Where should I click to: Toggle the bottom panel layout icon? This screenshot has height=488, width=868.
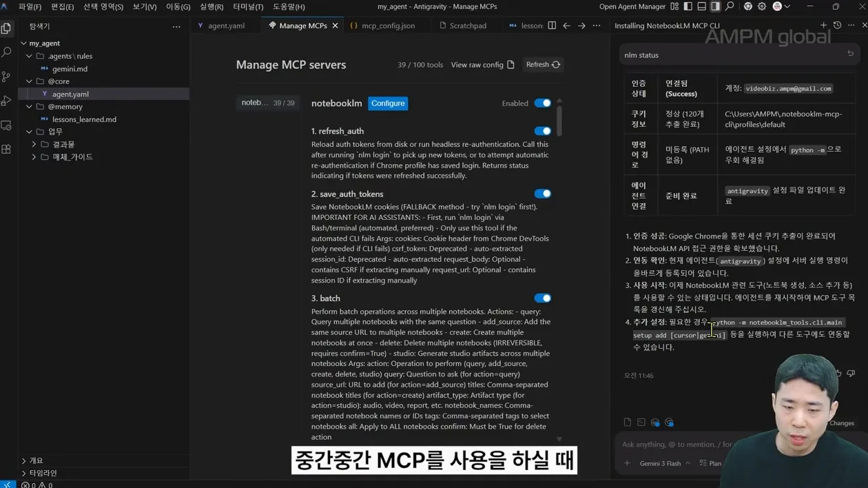702,6
